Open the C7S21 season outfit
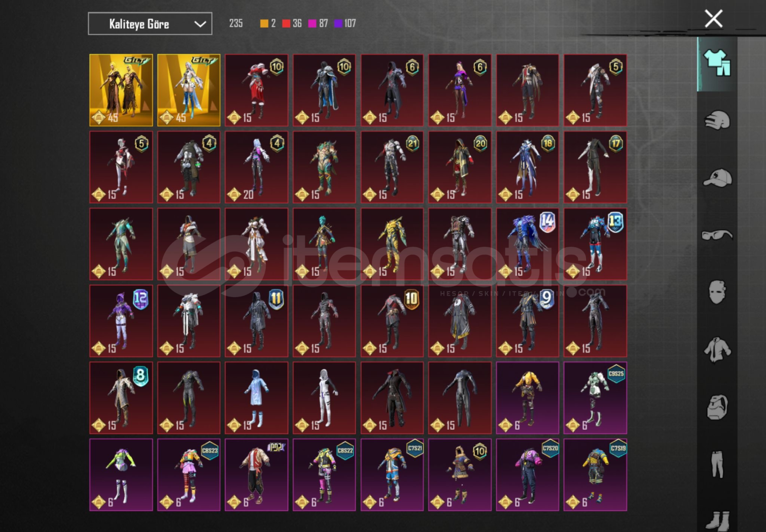This screenshot has width=766, height=532. coord(392,474)
